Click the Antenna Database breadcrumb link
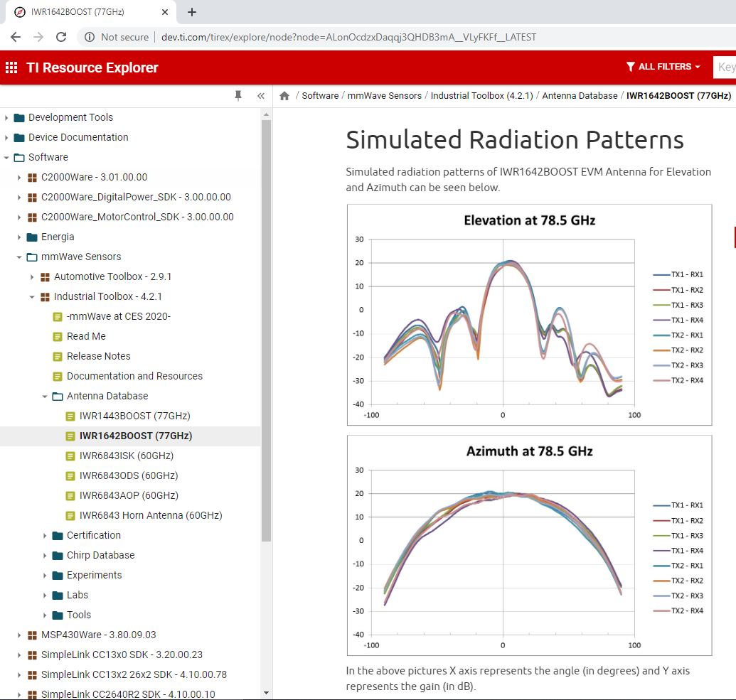This screenshot has width=736, height=700. coord(580,96)
